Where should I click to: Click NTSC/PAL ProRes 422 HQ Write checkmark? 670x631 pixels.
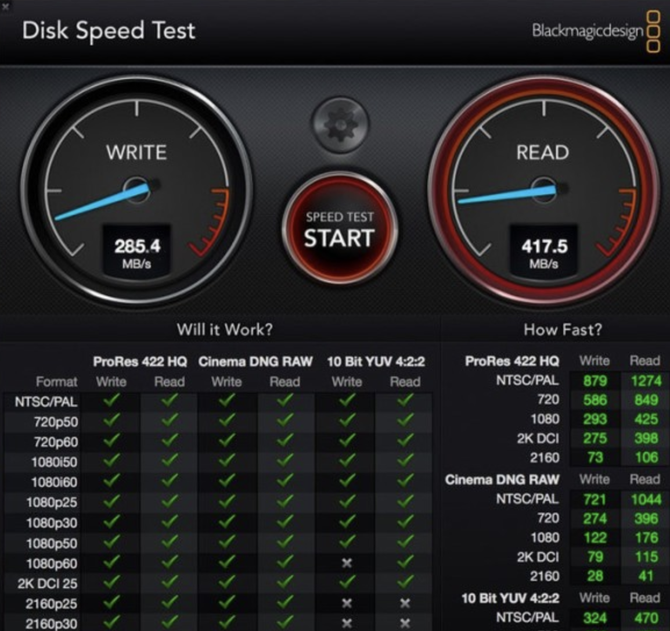[111, 400]
